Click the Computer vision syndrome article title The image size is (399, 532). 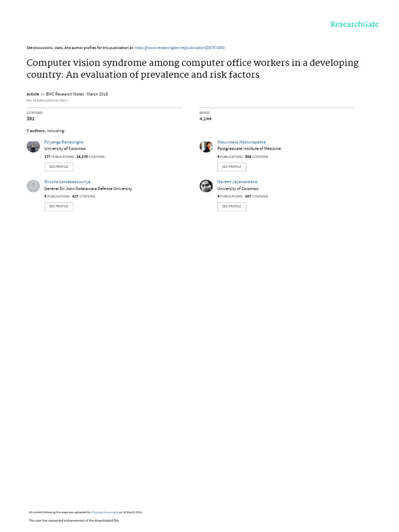192,69
